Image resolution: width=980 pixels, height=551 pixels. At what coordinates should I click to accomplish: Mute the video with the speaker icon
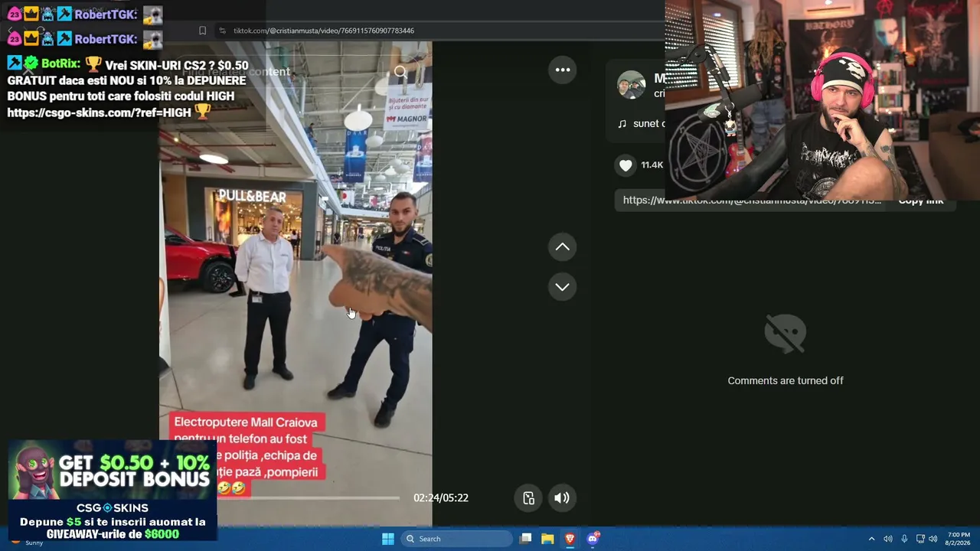(x=562, y=497)
